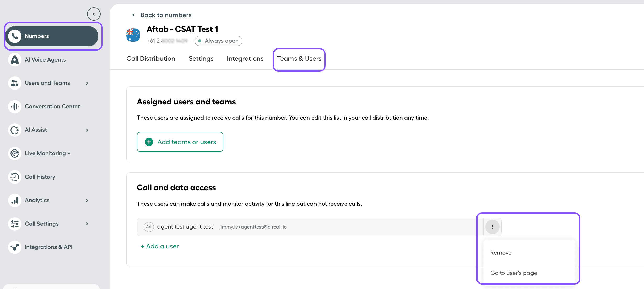Screen dimensions: 644x289
Task: Choose Go to user's page option
Action: (x=513, y=273)
